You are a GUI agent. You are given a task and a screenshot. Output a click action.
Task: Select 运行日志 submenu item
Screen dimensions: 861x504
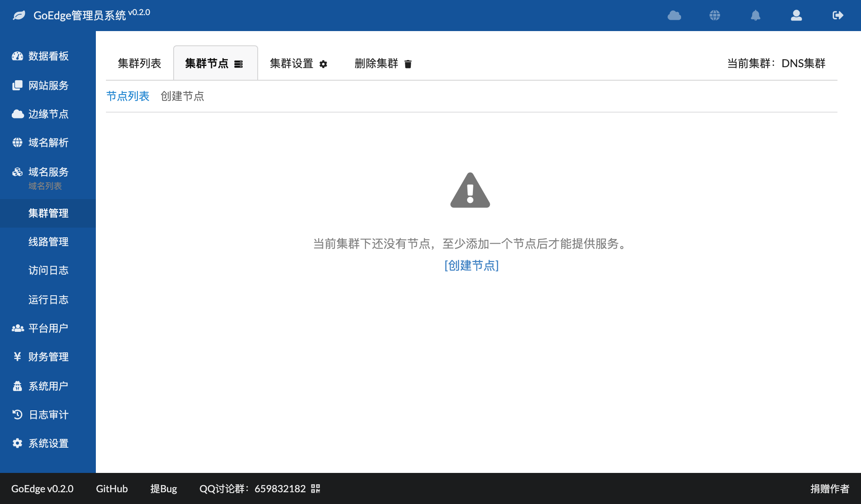click(48, 299)
